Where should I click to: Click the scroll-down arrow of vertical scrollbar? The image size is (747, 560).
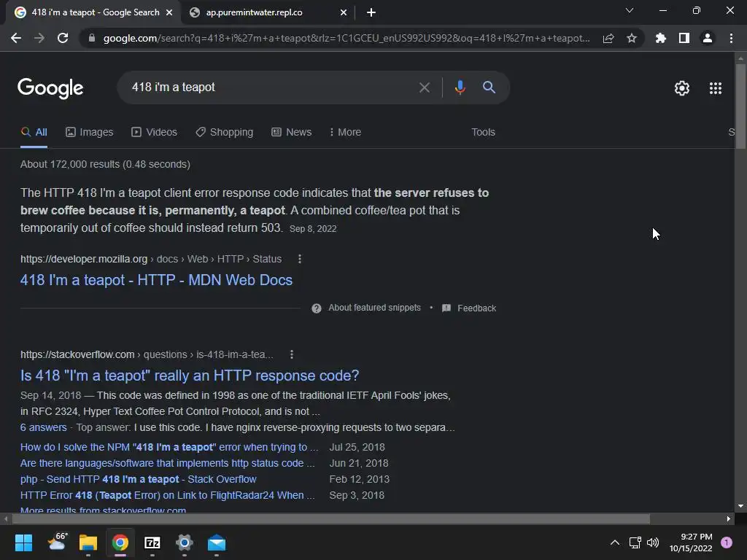click(x=740, y=506)
